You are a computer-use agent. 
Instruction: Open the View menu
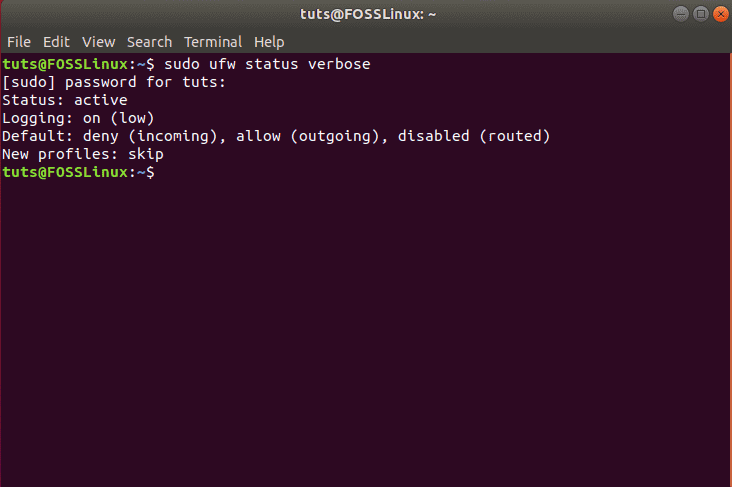[99, 42]
